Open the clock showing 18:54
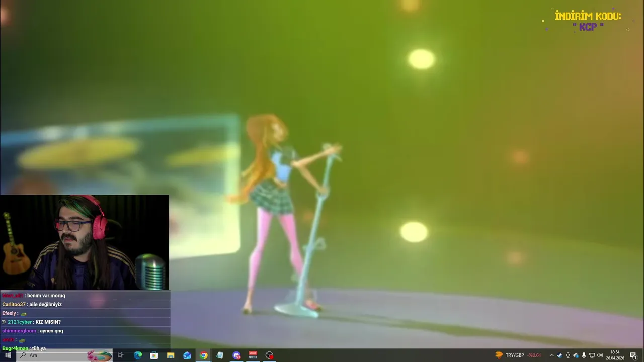The width and height of the screenshot is (644, 362). pyautogui.click(x=615, y=355)
